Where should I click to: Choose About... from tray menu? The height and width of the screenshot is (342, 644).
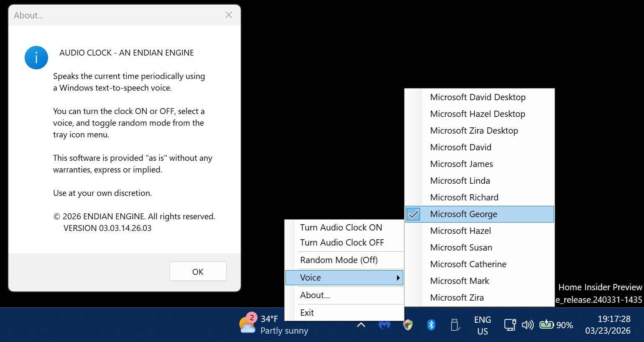[315, 295]
